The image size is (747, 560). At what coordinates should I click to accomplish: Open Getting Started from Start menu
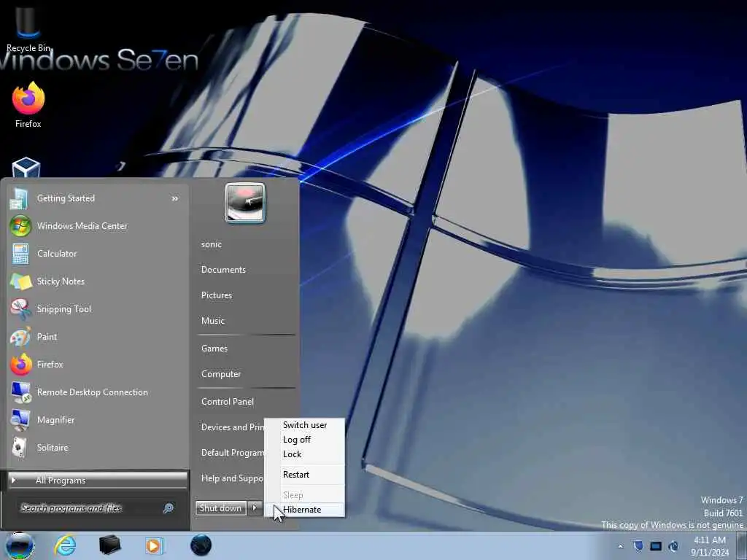98,198
